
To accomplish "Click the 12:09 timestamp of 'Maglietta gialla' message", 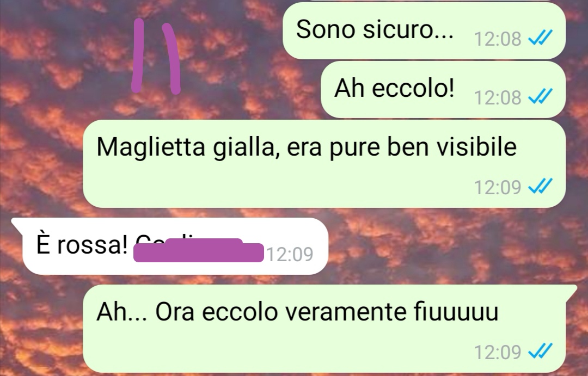I will 497,187.
